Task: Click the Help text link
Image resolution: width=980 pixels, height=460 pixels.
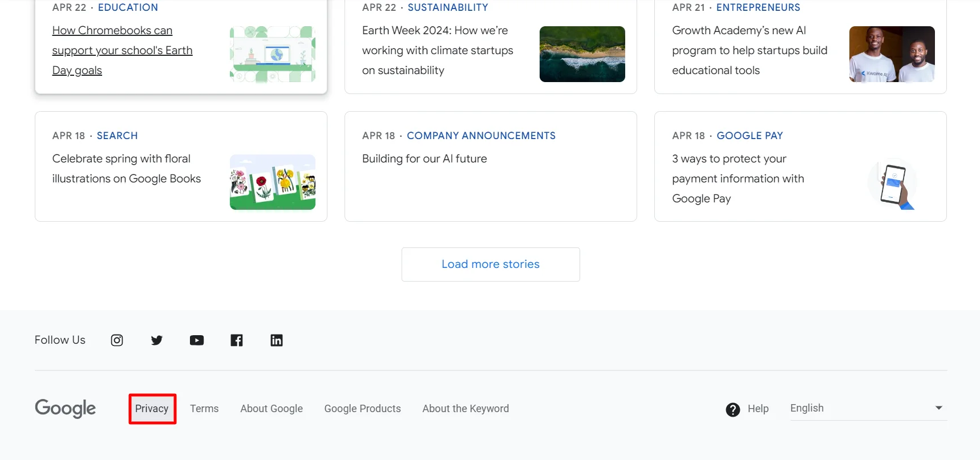Action: coord(758,409)
